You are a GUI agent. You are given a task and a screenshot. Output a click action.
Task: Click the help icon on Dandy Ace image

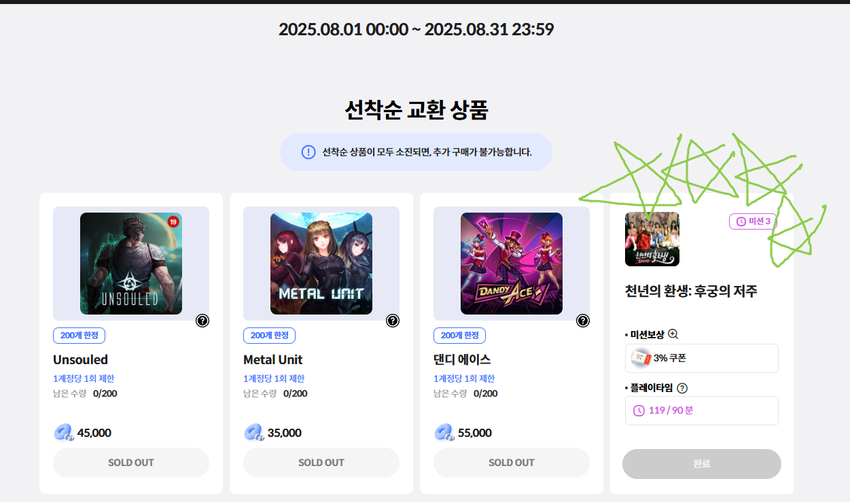(x=583, y=321)
